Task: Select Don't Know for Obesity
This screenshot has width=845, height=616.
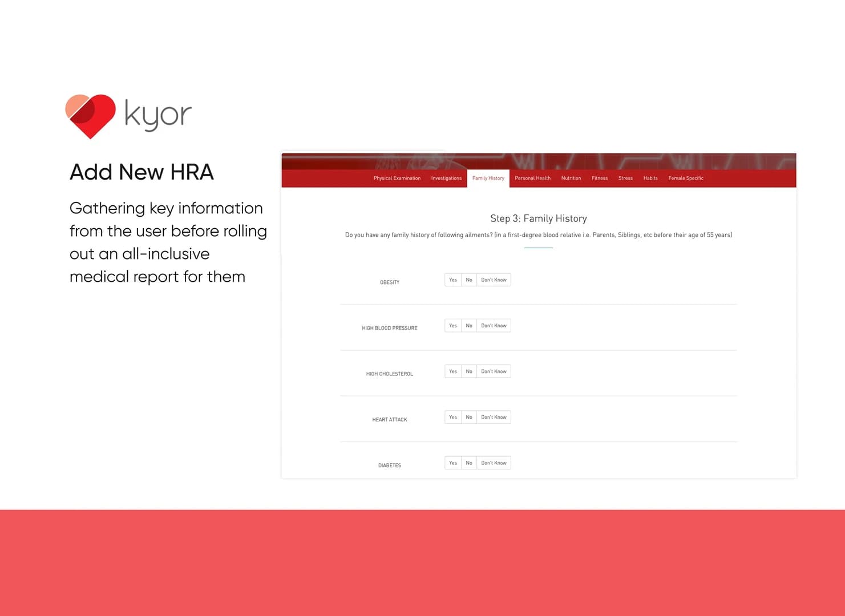Action: (x=494, y=280)
